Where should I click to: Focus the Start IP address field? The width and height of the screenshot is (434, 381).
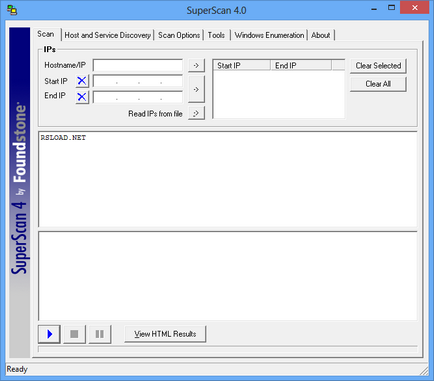click(138, 81)
